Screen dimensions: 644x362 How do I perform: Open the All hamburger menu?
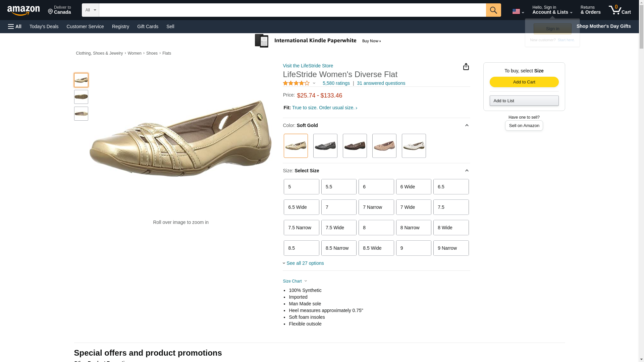(x=15, y=26)
